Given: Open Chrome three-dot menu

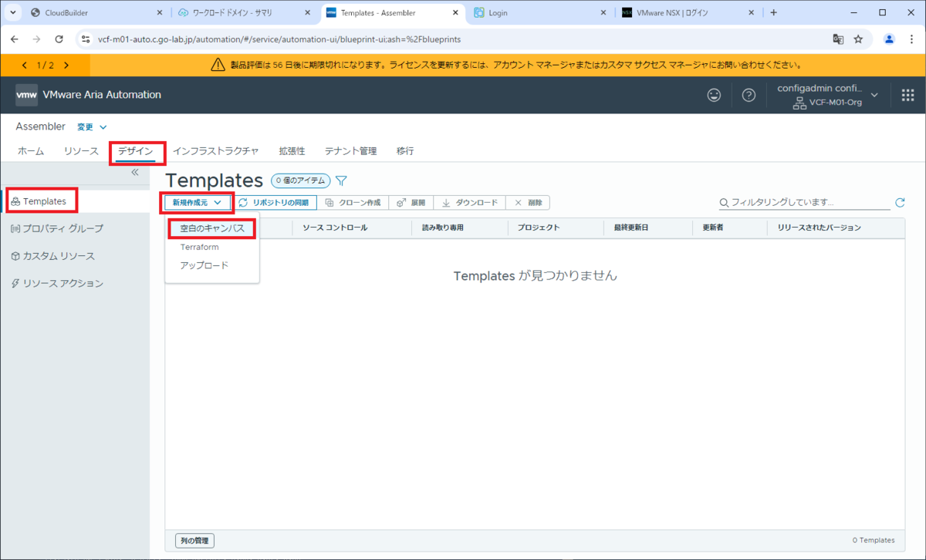Looking at the screenshot, I should click(911, 39).
